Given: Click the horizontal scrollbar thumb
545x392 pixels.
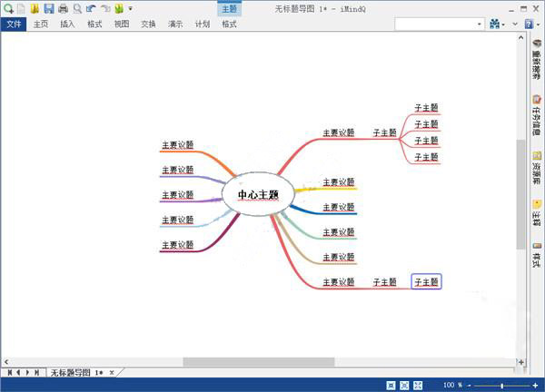Looking at the screenshot, I should [x=259, y=362].
